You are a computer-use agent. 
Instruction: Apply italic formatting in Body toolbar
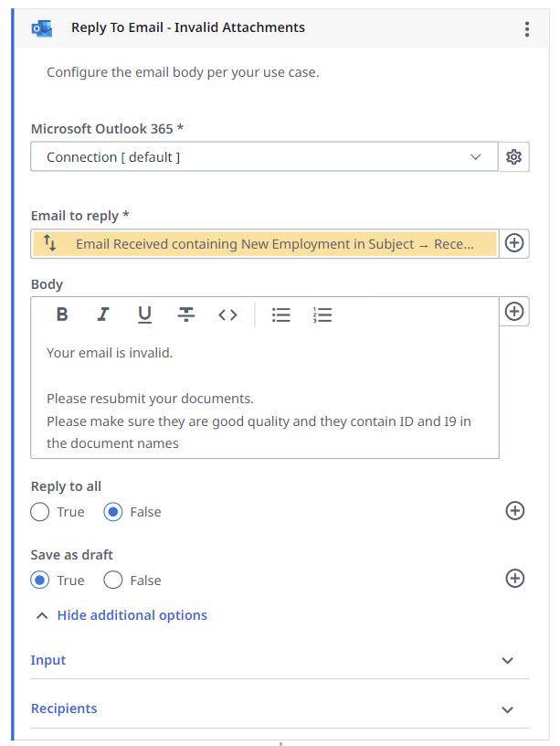[x=103, y=314]
